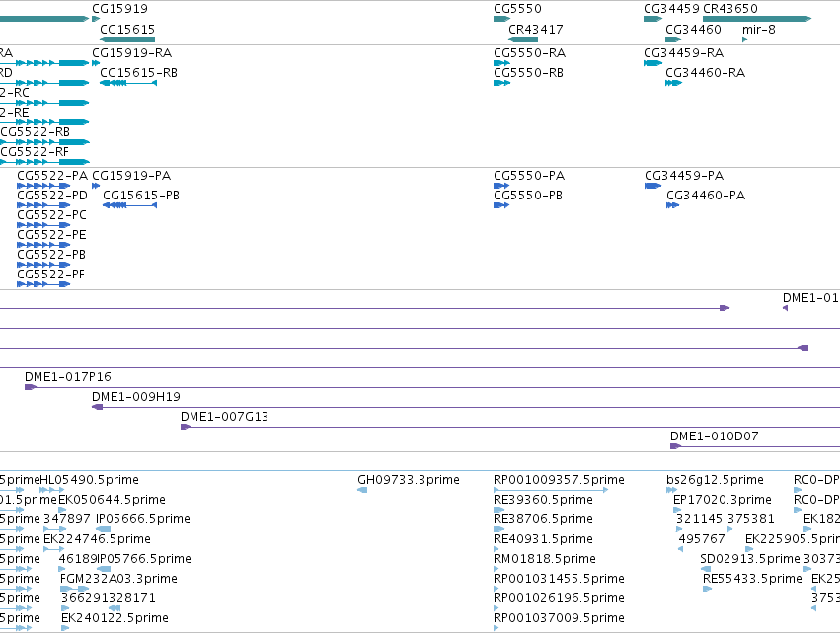Viewport: 840px width, 633px height.
Task: Select EST SD02913.5prime
Action: [750, 559]
